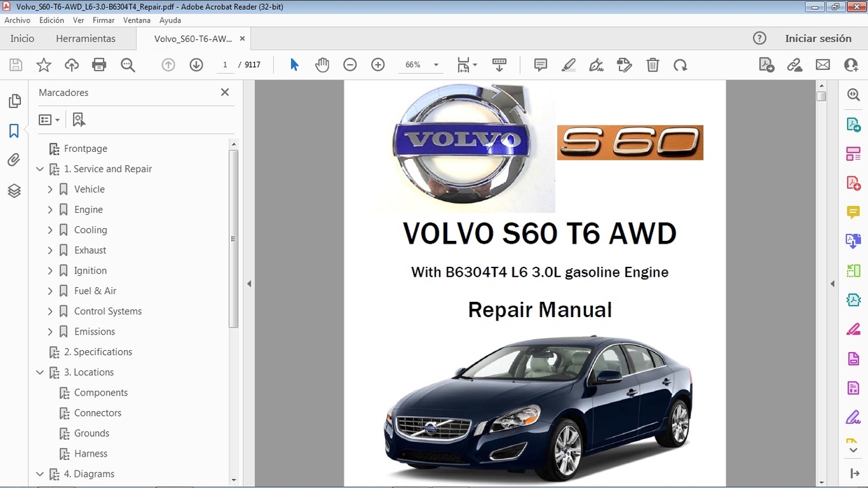Open the Connectors bookmark
This screenshot has width=868, height=488.
pyautogui.click(x=97, y=413)
